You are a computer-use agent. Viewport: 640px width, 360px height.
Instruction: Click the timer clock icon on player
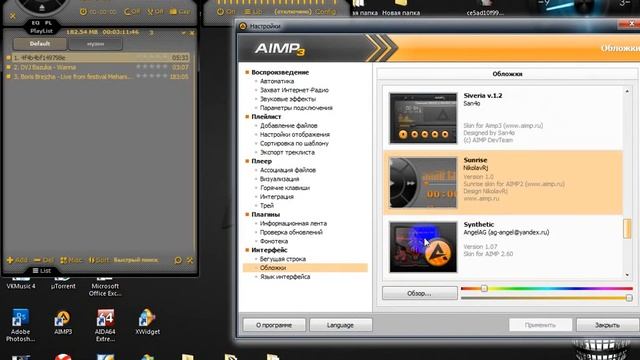click(83, 12)
